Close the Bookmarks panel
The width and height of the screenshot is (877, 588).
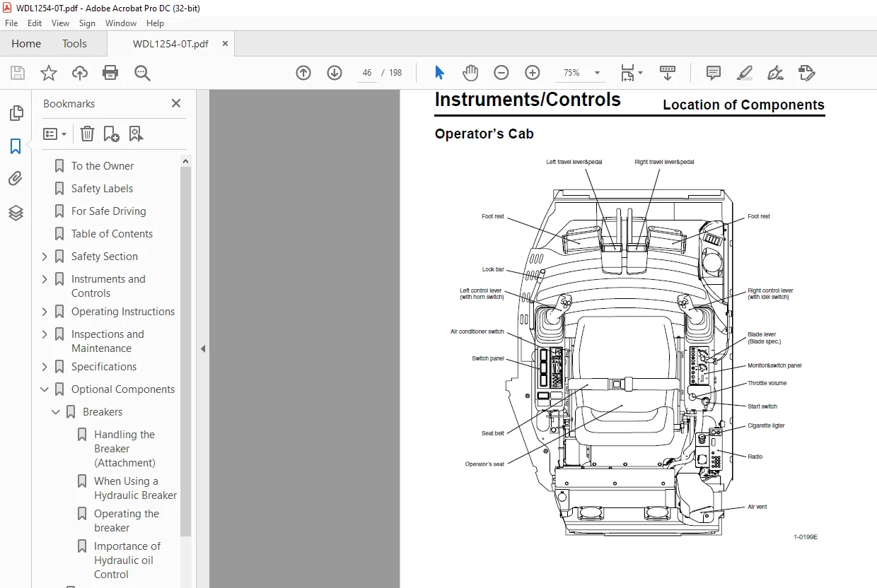pyautogui.click(x=176, y=103)
